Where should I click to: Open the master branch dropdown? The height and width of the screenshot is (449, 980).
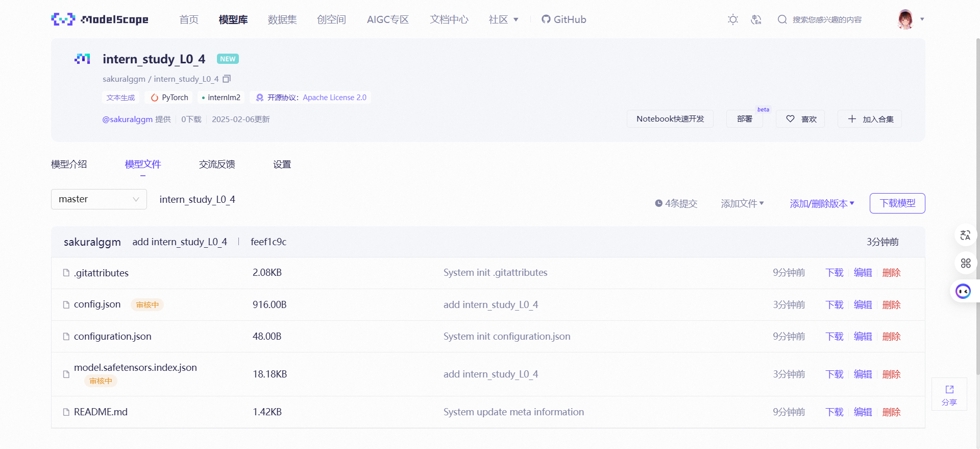pos(99,199)
